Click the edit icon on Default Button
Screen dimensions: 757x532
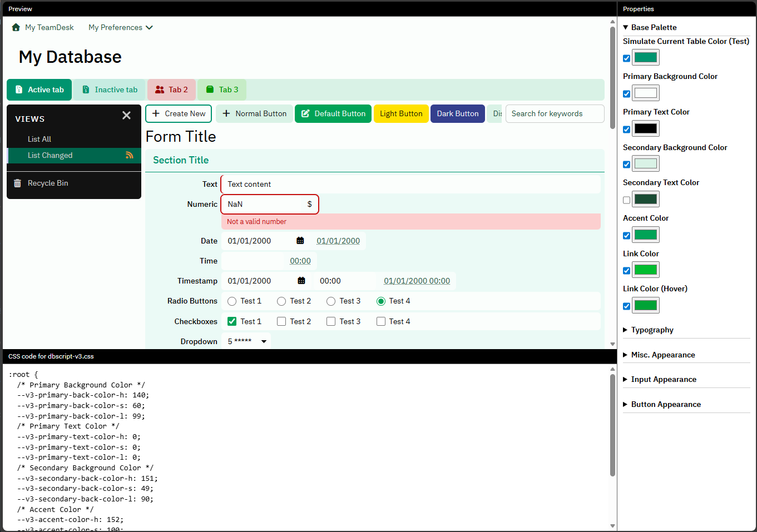click(305, 113)
